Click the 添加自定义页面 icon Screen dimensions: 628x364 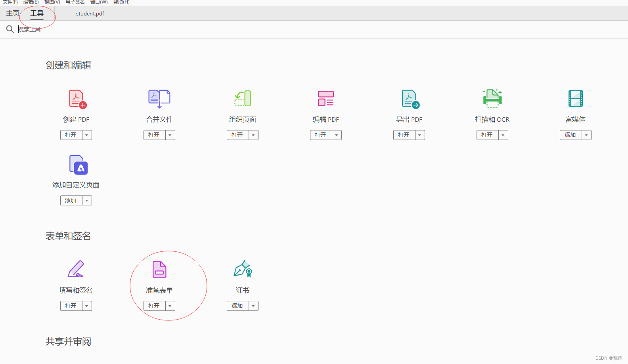(78, 165)
